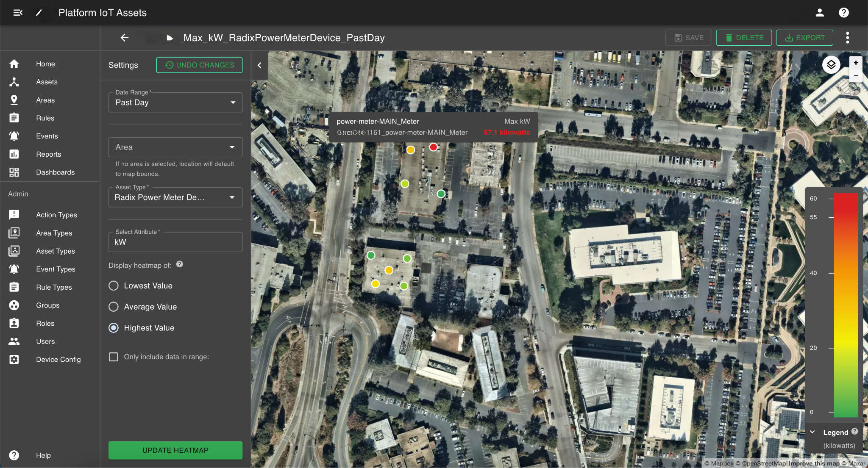
Task: Open the three-dot more options menu
Action: click(847, 38)
